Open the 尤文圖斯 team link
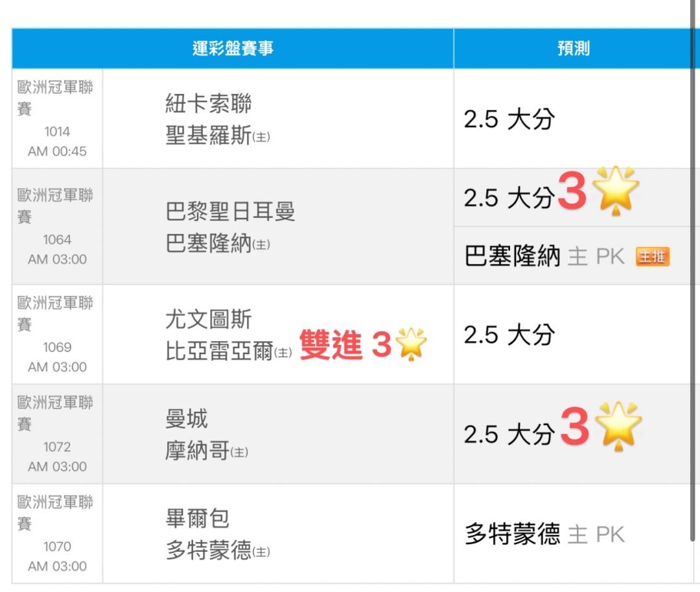Image resolution: width=700 pixels, height=592 pixels. pyautogui.click(x=208, y=320)
